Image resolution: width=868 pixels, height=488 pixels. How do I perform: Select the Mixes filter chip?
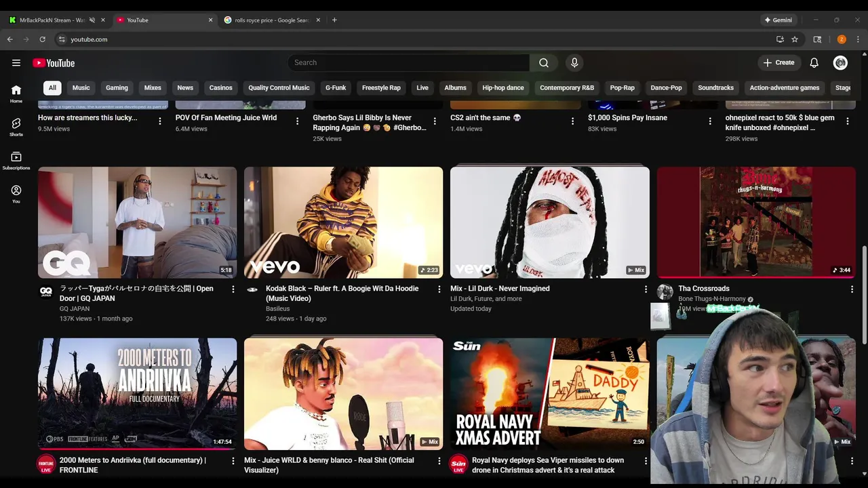(x=153, y=87)
